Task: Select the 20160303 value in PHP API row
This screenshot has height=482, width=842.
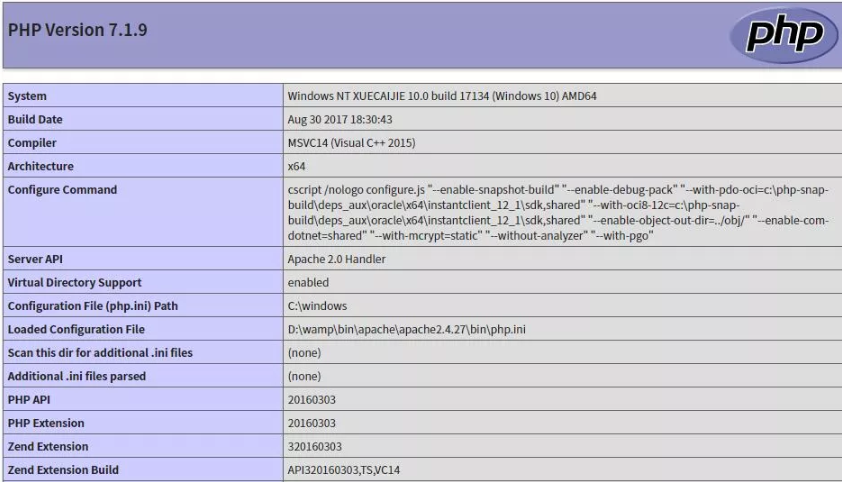Action: (311, 400)
